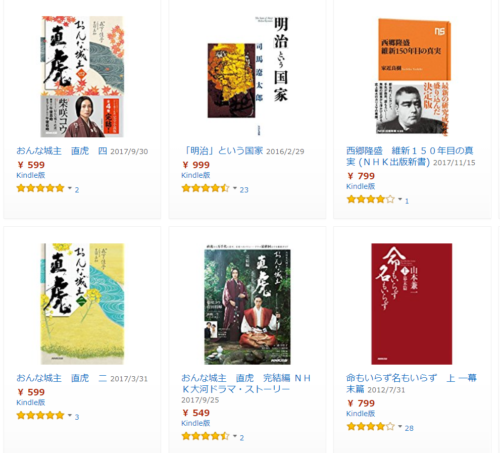Open the おんな城主 直虎 二 yellow cover
The image size is (500, 453).
[82, 304]
